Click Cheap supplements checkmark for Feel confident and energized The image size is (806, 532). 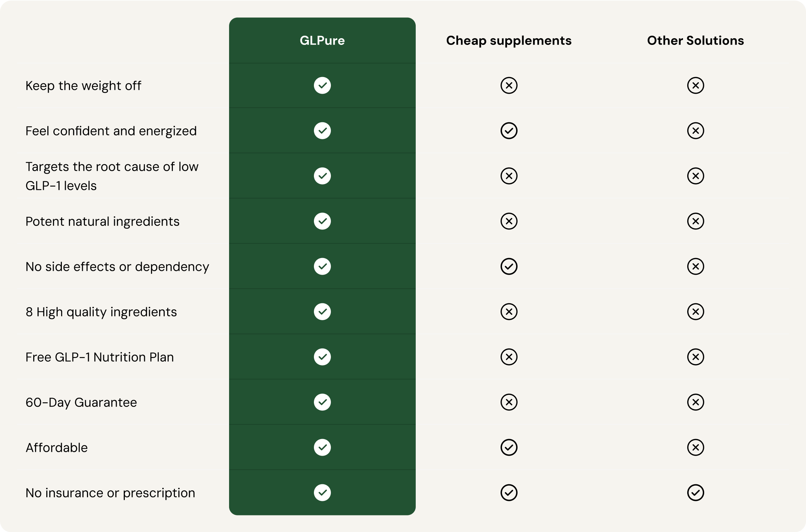[x=509, y=131]
